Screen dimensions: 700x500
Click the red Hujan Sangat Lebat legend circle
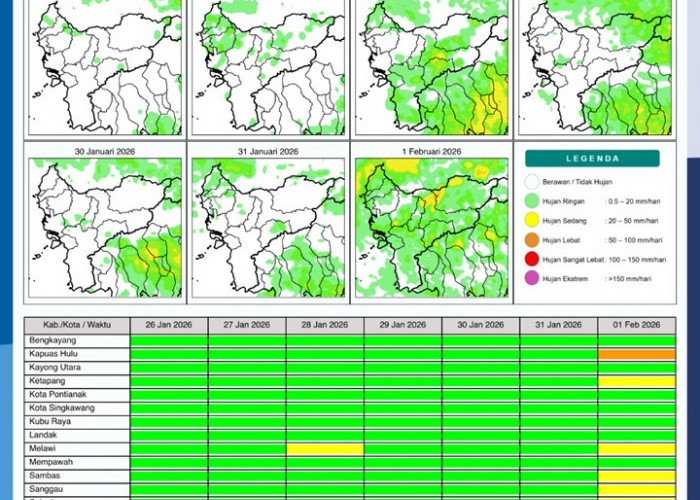[x=531, y=260]
